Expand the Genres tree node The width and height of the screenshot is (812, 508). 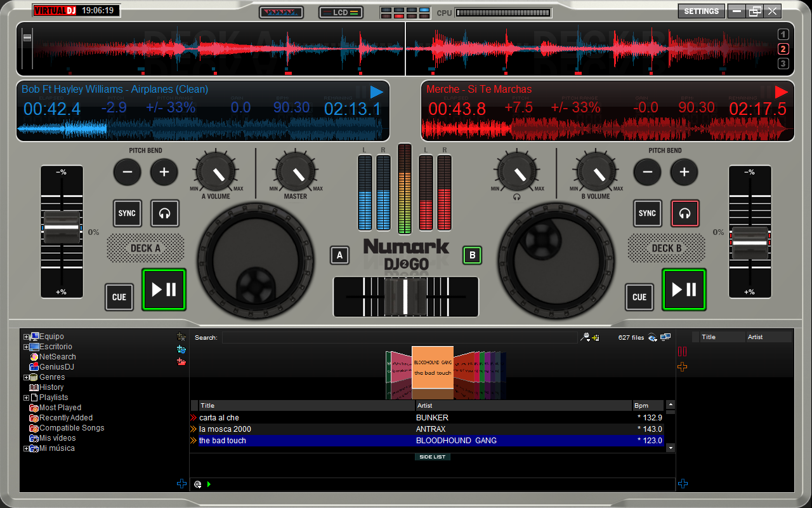(26, 377)
